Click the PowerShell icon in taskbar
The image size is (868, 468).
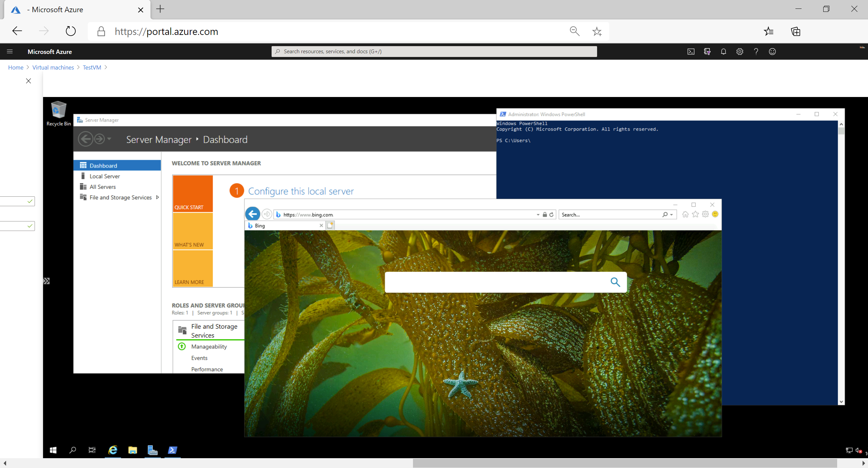pyautogui.click(x=173, y=451)
